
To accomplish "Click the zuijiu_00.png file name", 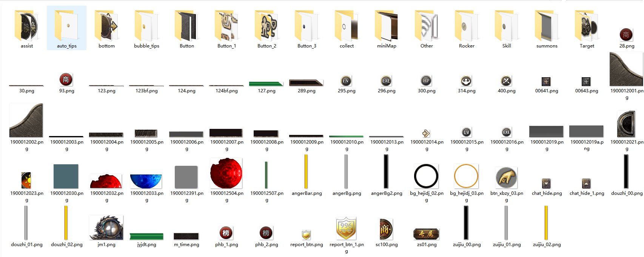I will click(x=467, y=245).
